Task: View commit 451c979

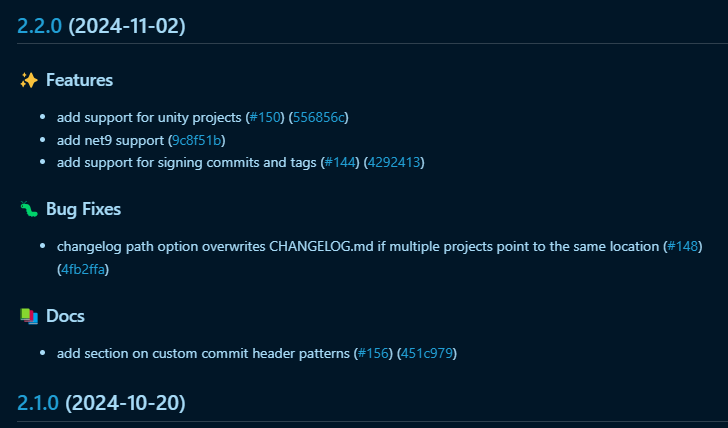Action: pyautogui.click(x=427, y=353)
